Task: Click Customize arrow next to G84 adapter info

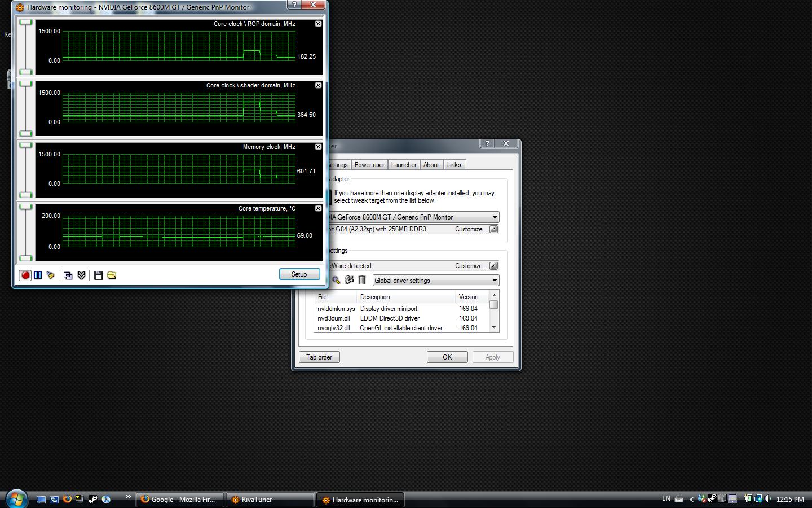Action: [x=493, y=229]
